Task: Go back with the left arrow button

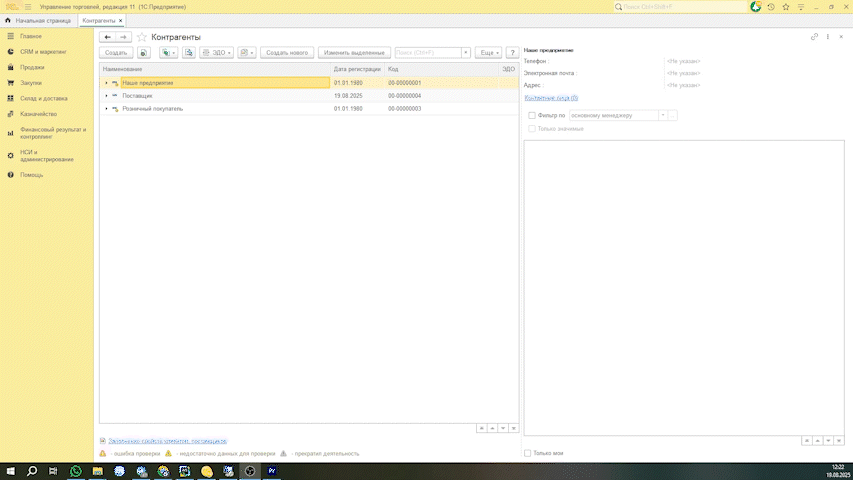Action: pos(107,37)
